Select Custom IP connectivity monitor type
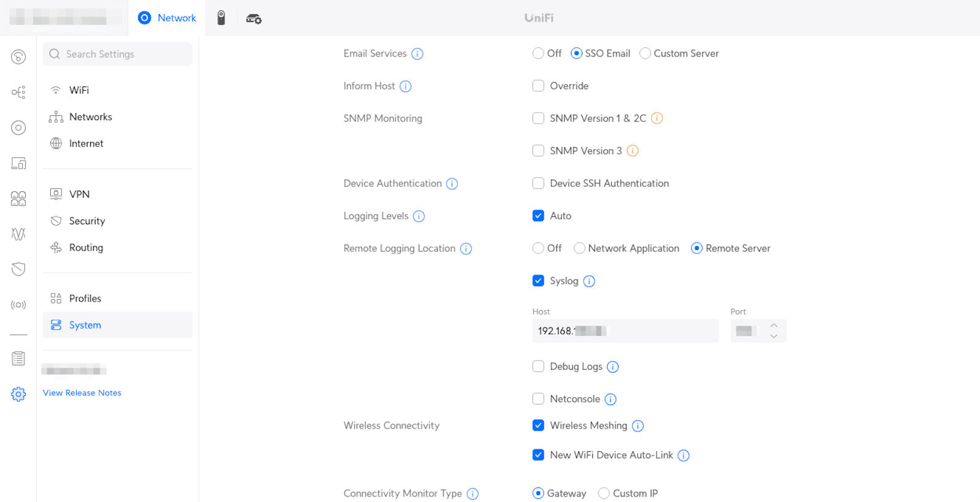This screenshot has height=502, width=980. click(604, 493)
